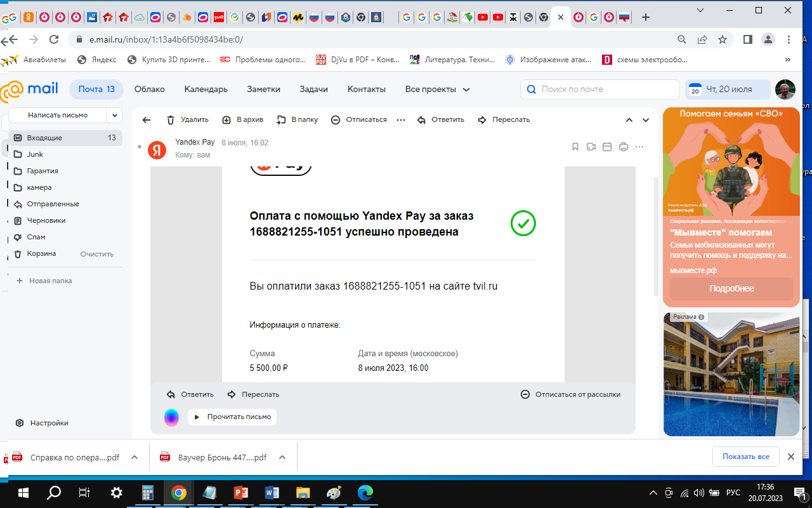Screen dimensions: 812x508
Task: Open the Корзина folder
Action: [x=41, y=253]
